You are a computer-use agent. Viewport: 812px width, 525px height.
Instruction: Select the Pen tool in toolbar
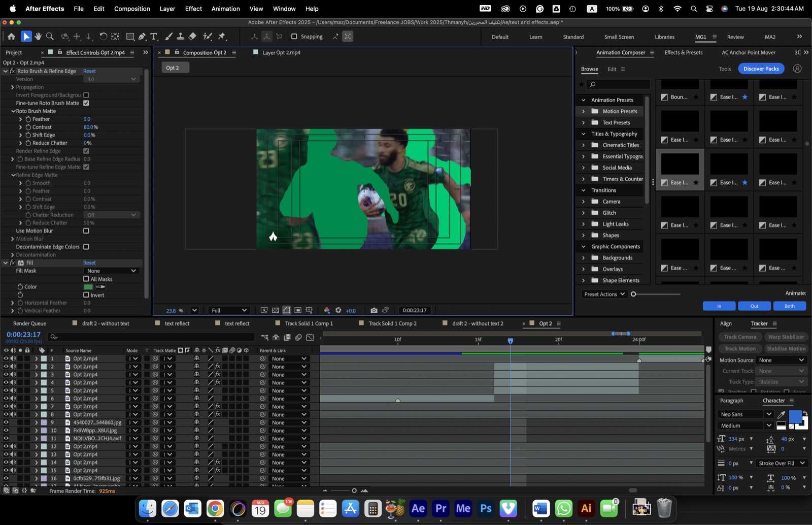[x=142, y=37]
